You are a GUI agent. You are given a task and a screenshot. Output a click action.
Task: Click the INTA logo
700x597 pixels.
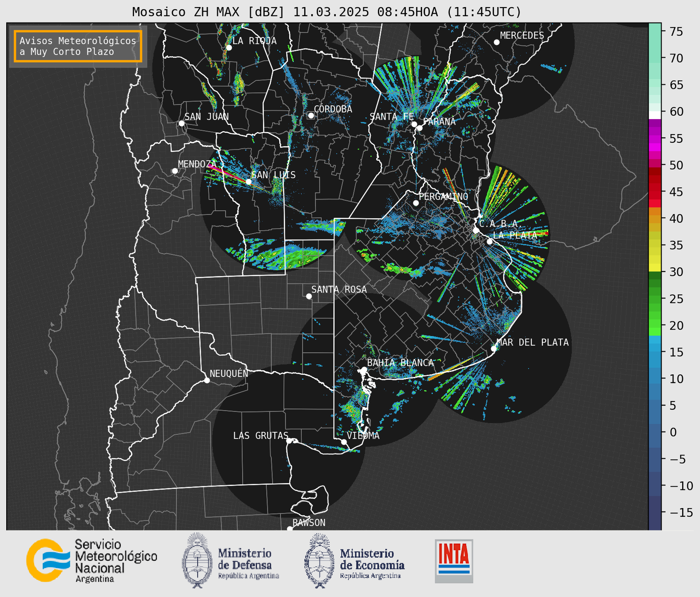(454, 561)
